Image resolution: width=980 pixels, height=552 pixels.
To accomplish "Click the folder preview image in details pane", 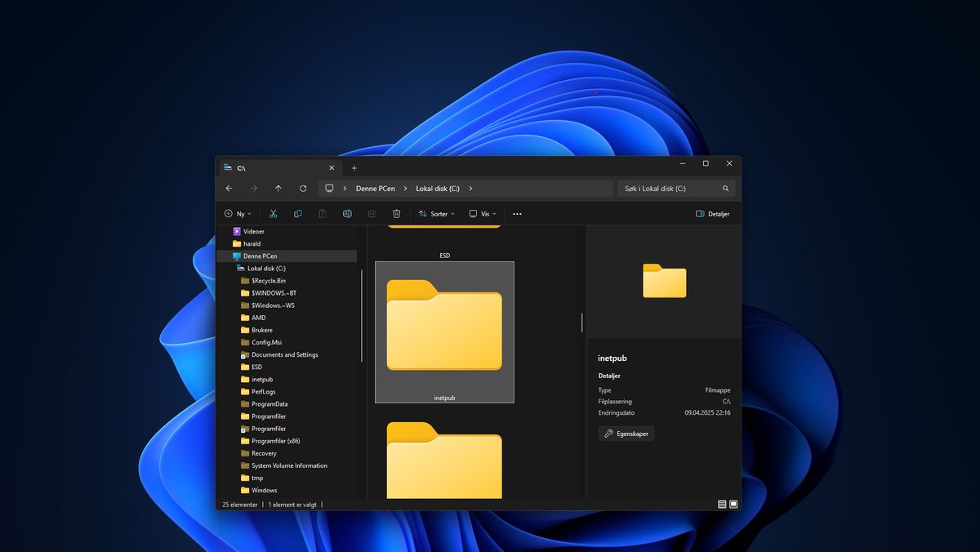I will tap(665, 281).
